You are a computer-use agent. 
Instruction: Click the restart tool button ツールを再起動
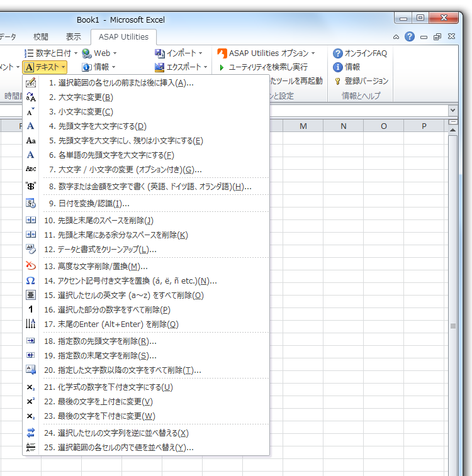pos(296,81)
